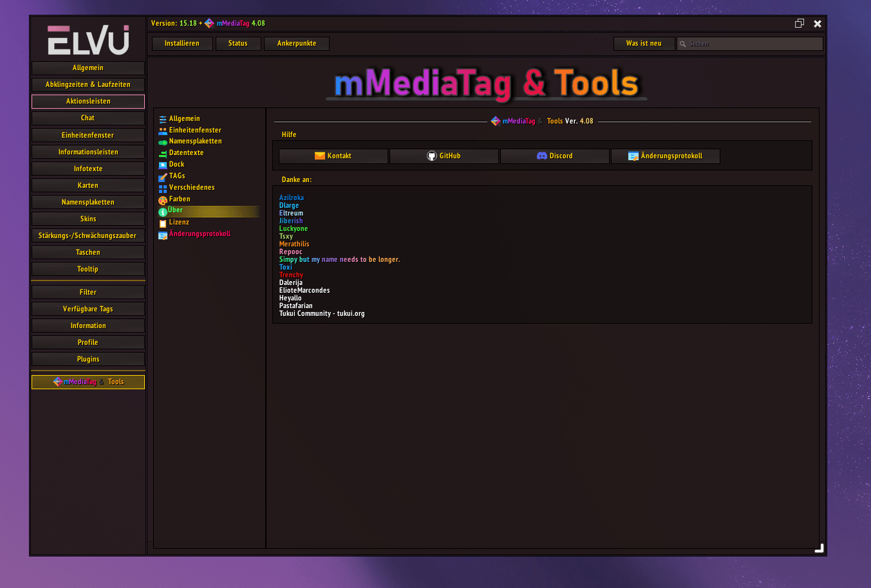
Task: Click the mMediaTag logo icon in title bar
Action: click(209, 23)
